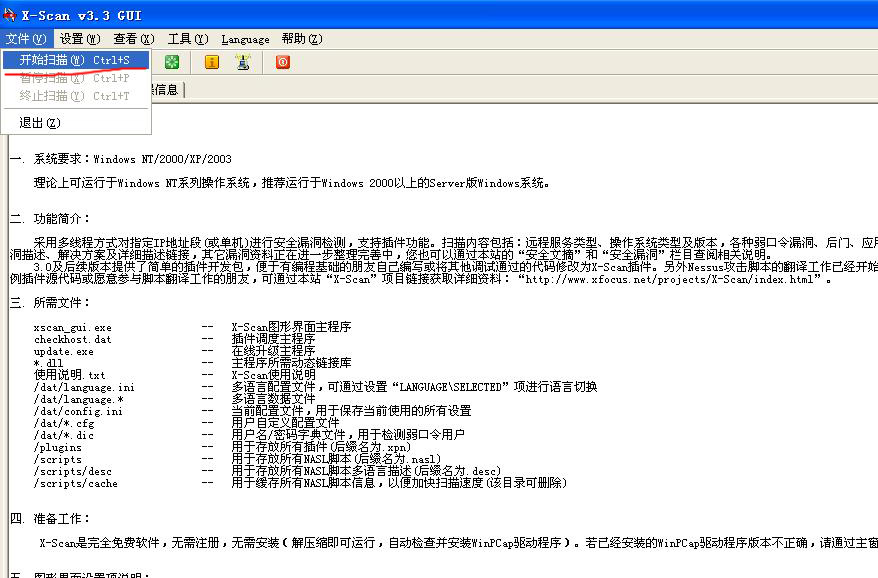Click the xfocus.net X-Scan project URL

point(670,279)
